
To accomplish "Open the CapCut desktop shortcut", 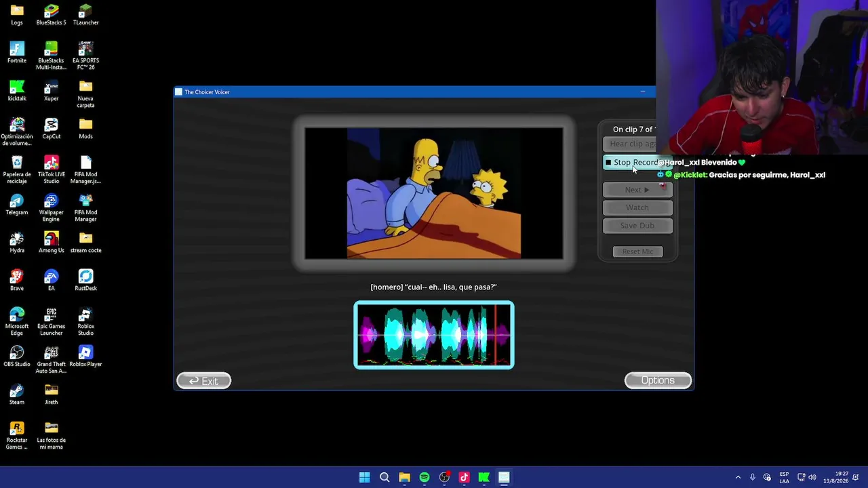I will [51, 129].
